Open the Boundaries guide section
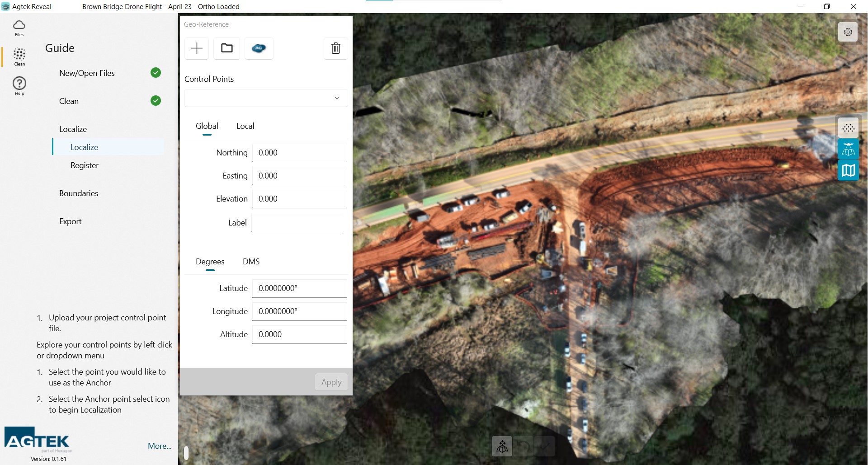 pyautogui.click(x=79, y=193)
